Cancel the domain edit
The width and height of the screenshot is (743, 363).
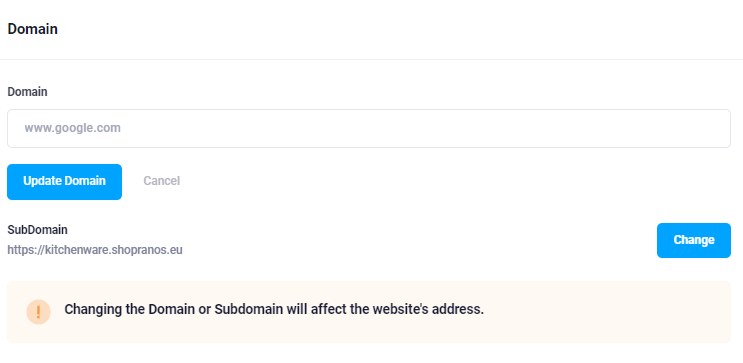(x=162, y=181)
